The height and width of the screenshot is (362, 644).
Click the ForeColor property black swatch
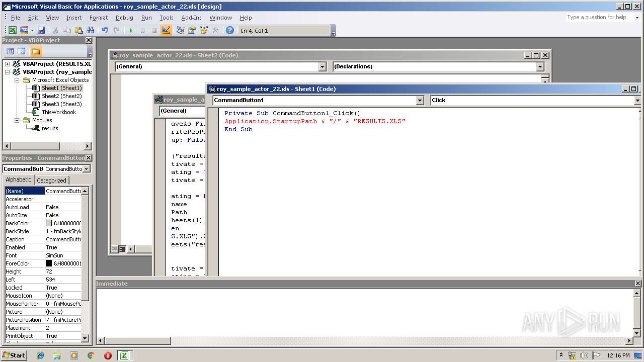coord(49,263)
